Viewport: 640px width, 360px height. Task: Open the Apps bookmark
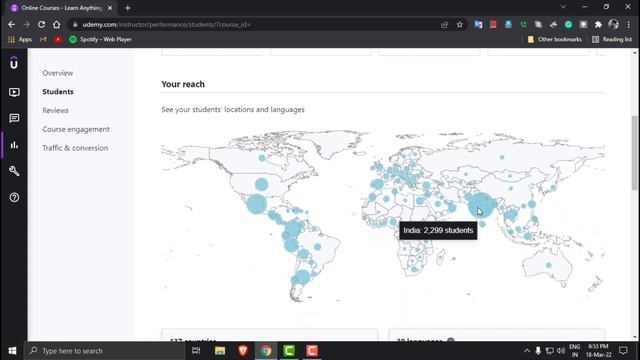tap(20, 40)
